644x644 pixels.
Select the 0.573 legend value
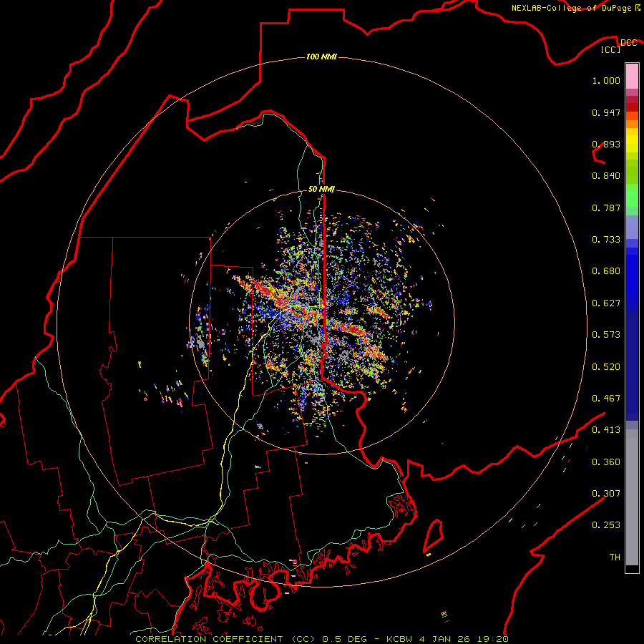point(606,335)
